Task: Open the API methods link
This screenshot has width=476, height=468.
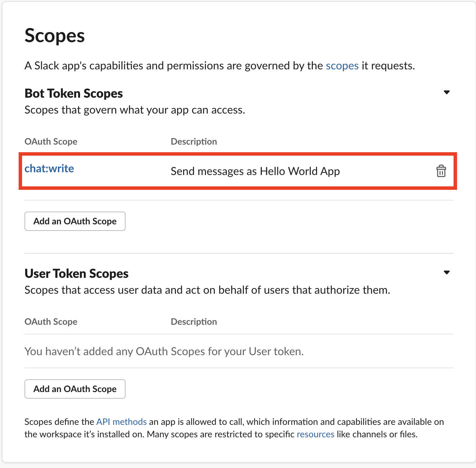Action: [x=121, y=421]
